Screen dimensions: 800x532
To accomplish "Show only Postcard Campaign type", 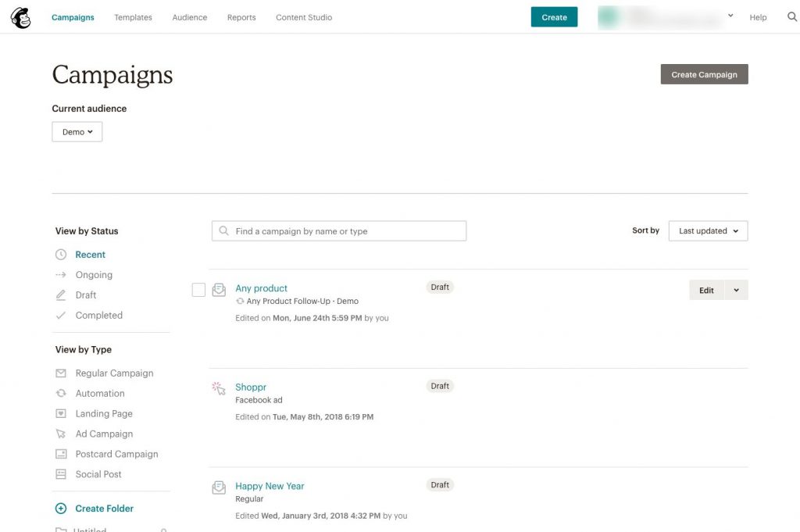I will pyautogui.click(x=117, y=454).
